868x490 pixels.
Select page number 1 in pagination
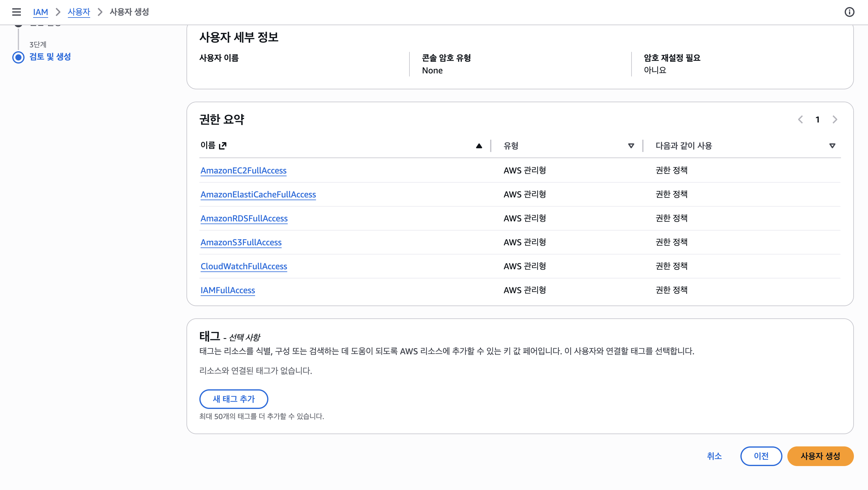point(817,119)
